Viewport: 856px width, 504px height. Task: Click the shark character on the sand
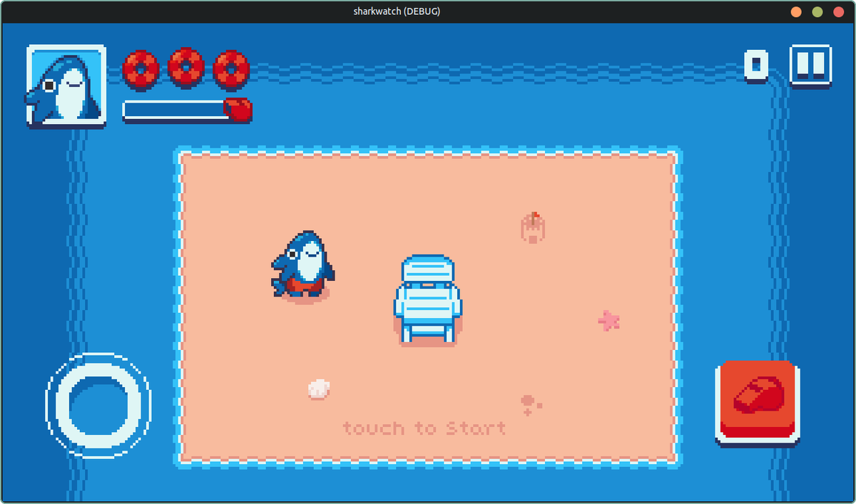point(303,264)
